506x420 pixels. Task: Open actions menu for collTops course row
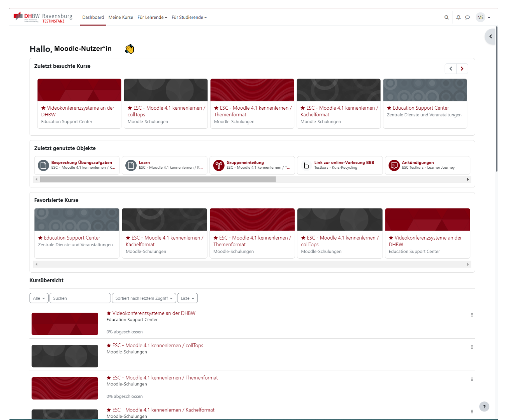(x=472, y=347)
